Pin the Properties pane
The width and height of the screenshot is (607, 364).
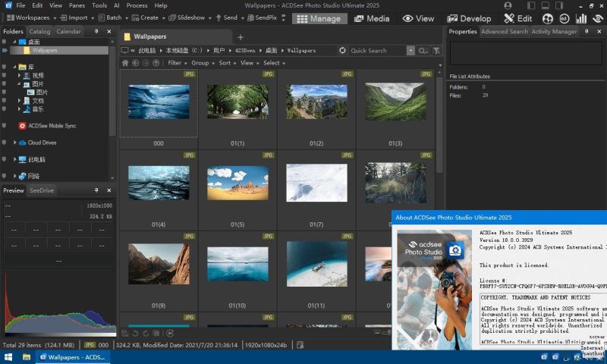click(x=587, y=31)
